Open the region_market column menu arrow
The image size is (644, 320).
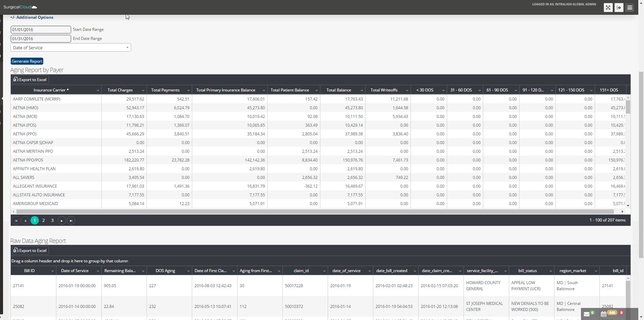[596, 271]
